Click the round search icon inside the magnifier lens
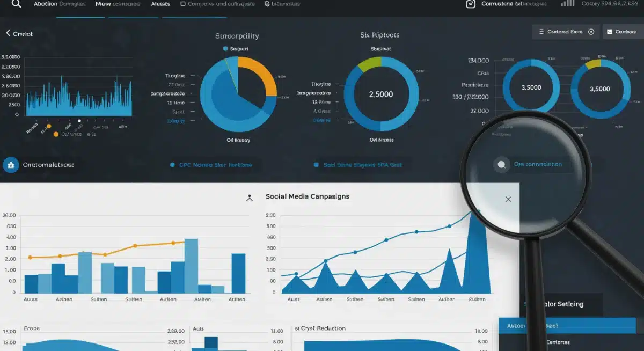 click(x=501, y=165)
